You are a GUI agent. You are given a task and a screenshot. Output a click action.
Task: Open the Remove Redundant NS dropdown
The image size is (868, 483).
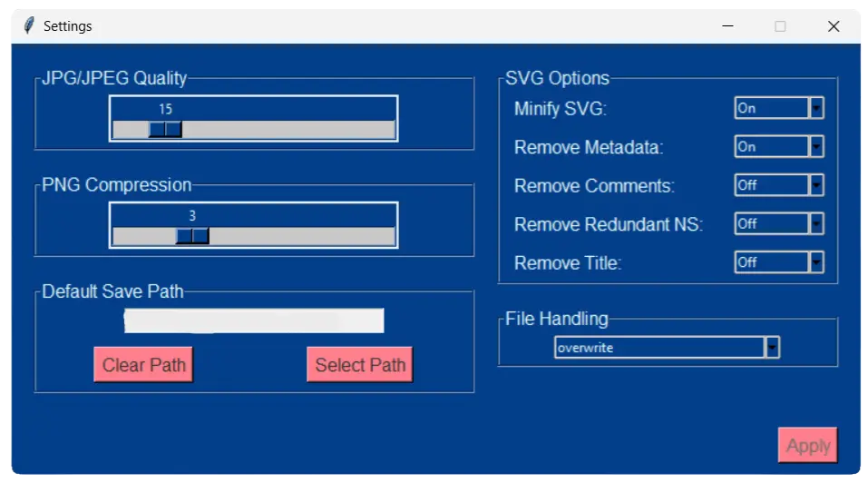[x=779, y=223]
